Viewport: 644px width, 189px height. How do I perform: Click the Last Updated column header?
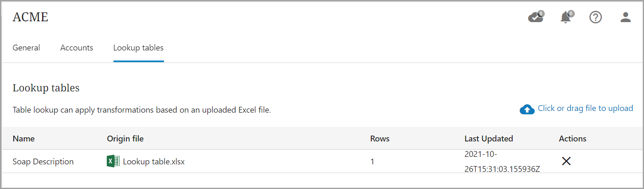tap(488, 139)
